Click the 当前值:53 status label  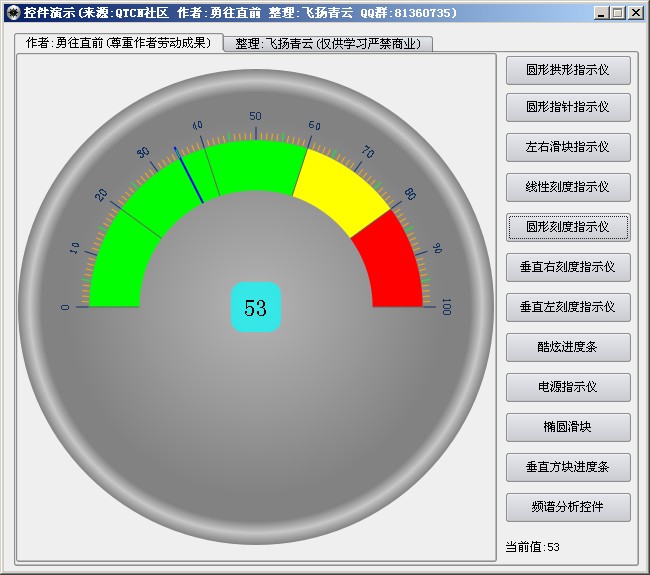532,547
